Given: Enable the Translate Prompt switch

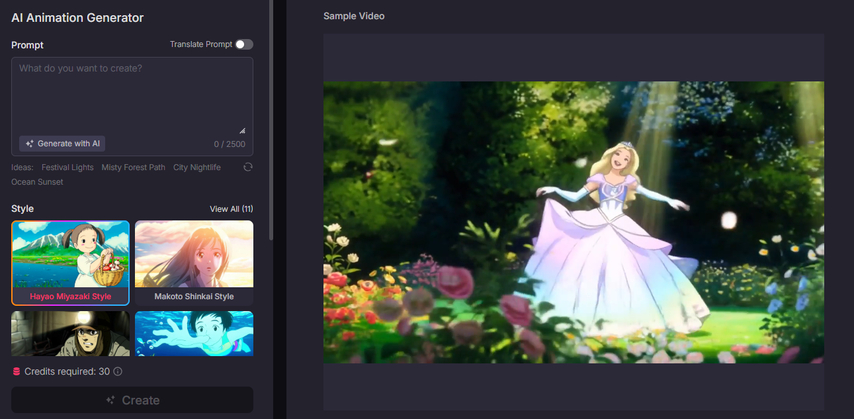Looking at the screenshot, I should click(x=244, y=44).
